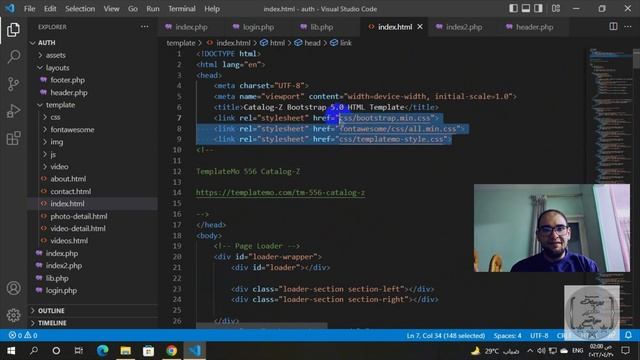Image resolution: width=640 pixels, height=360 pixels.
Task: Open Task View on the taskbar
Action: 78,351
